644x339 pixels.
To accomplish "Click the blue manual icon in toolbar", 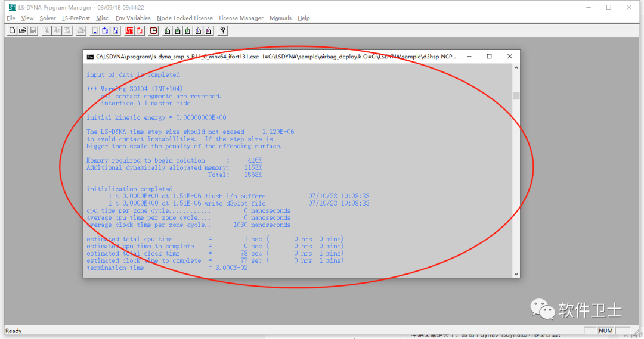I will [199, 31].
